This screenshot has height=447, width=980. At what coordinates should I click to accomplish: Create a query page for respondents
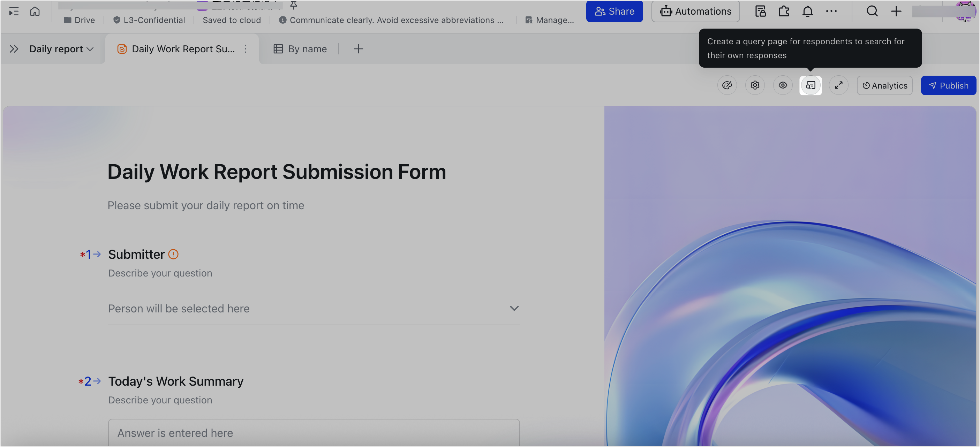[810, 85]
